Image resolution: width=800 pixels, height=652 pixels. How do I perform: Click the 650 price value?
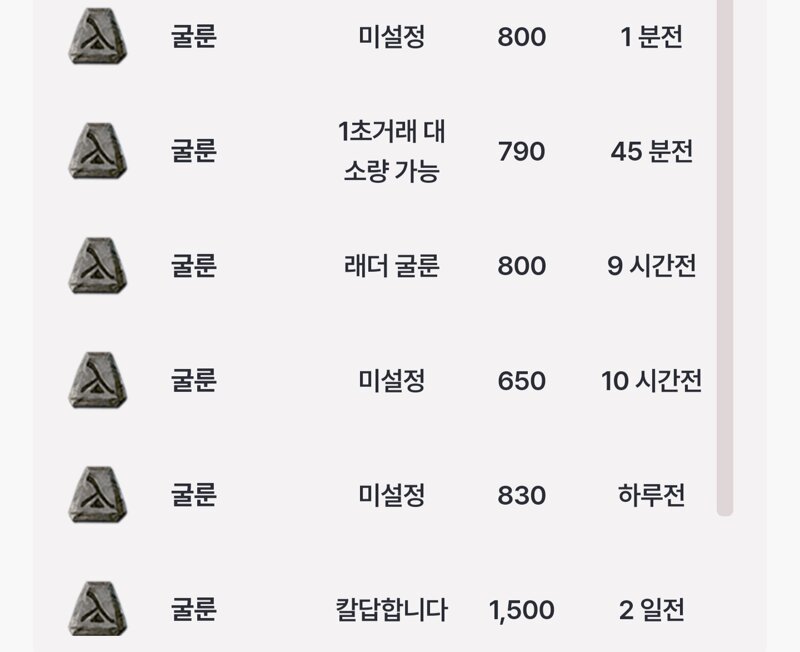(x=521, y=381)
